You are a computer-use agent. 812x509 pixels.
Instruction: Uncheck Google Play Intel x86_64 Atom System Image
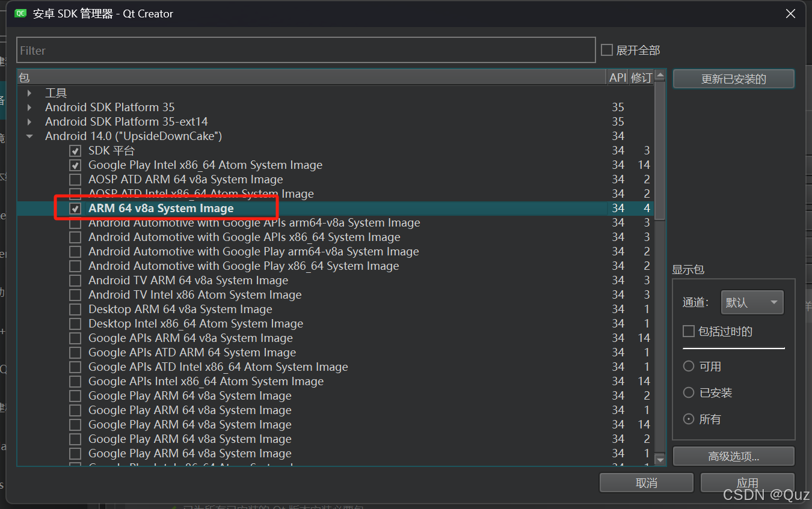coord(75,165)
